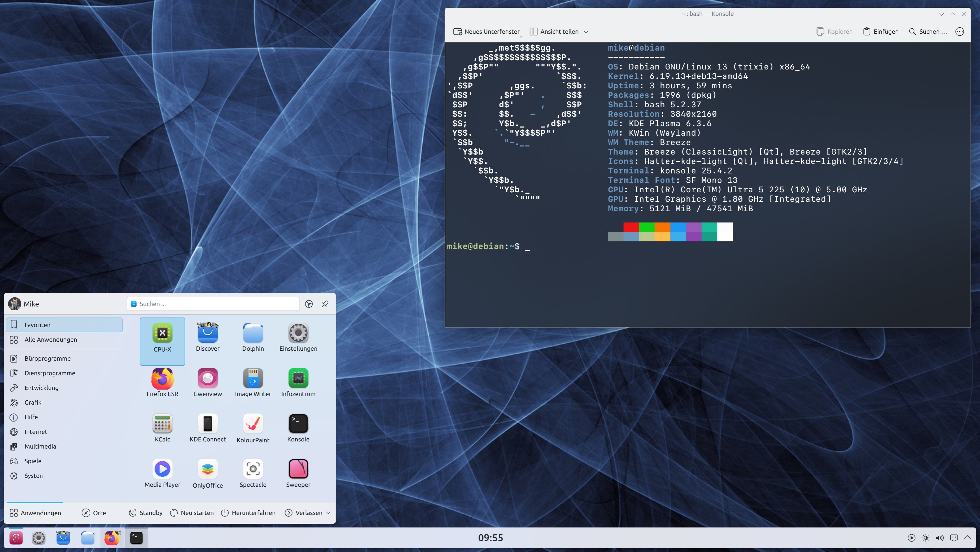Focus the Suchen search field
This screenshot has width=980, height=552.
tap(213, 304)
